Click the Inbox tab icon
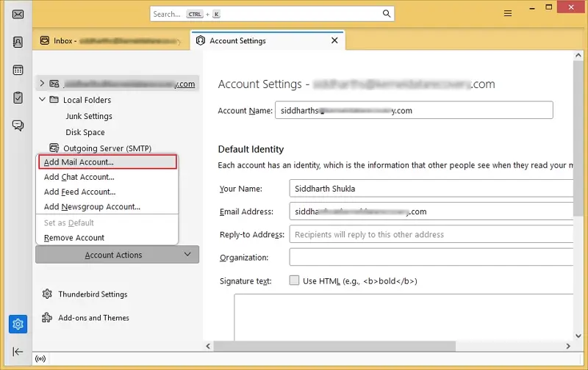 coord(45,40)
